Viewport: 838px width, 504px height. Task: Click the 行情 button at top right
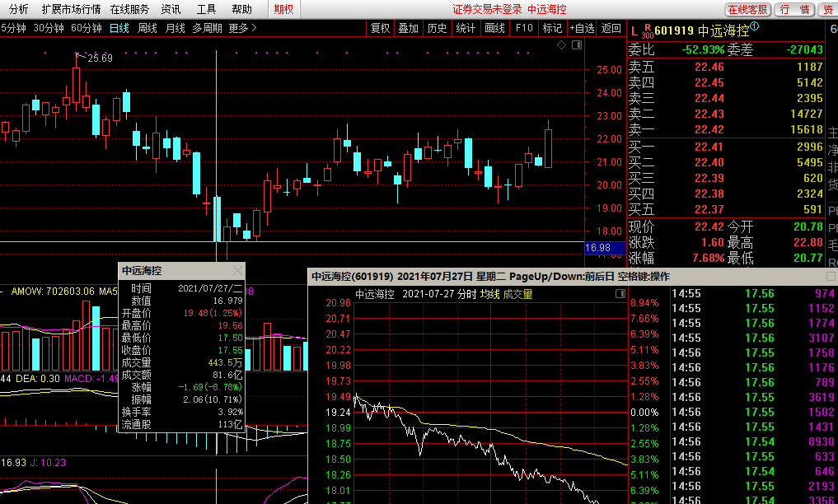[794, 10]
